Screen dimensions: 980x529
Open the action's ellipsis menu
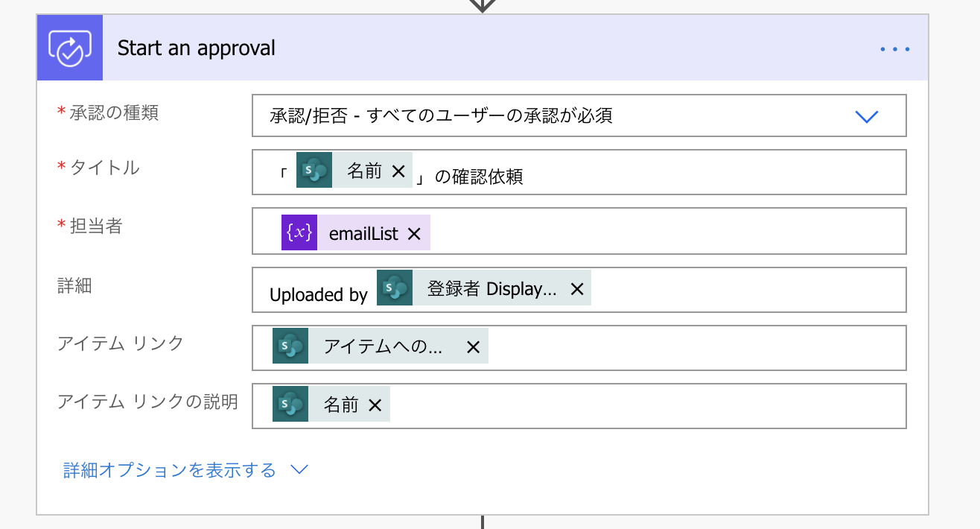(x=894, y=48)
